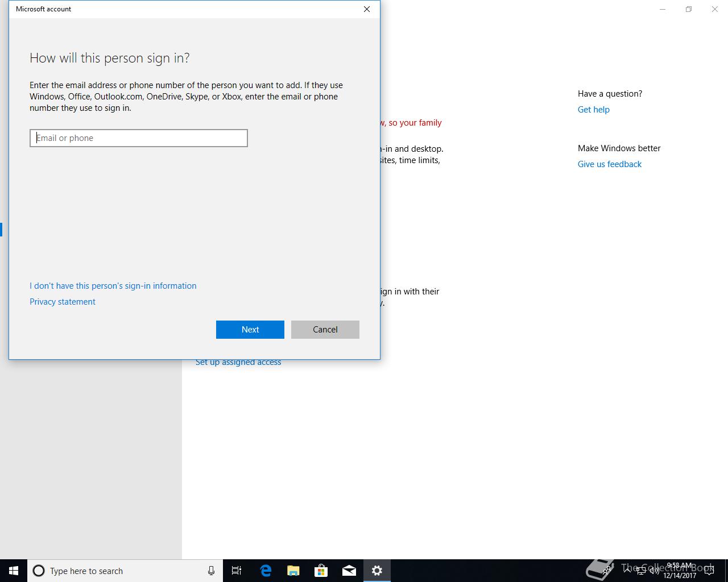728x582 pixels.
Task: Open the Get help link in Settings
Action: (x=593, y=110)
